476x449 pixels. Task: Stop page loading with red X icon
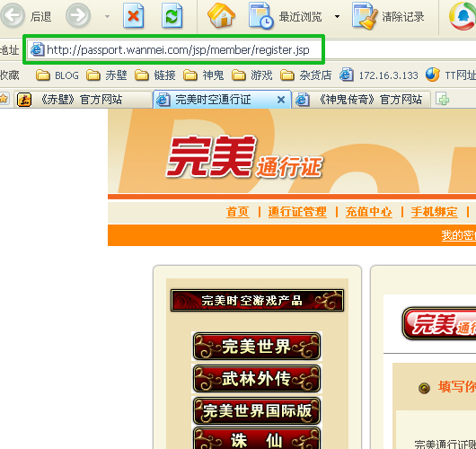[133, 15]
